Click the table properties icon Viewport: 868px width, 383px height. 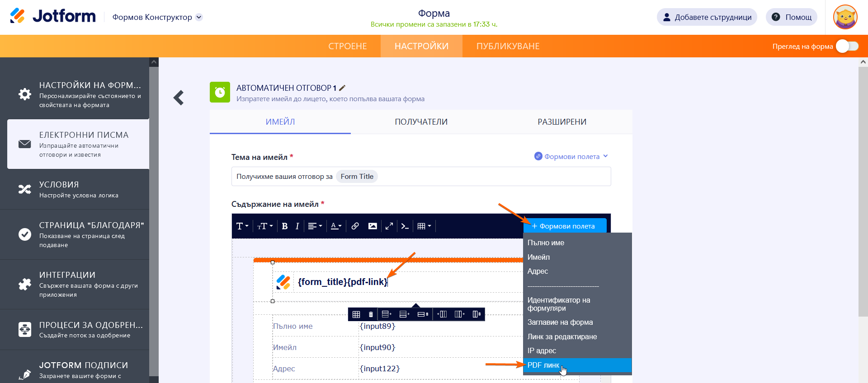[356, 314]
